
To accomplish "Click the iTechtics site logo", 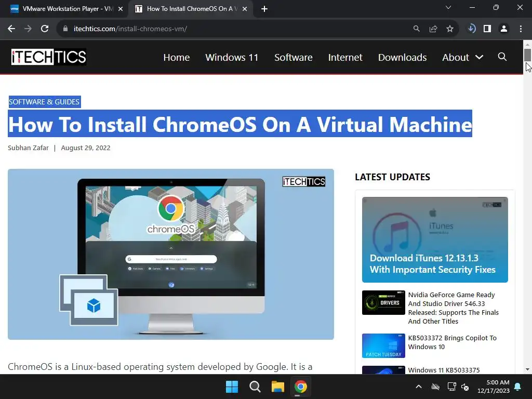I will [48, 57].
